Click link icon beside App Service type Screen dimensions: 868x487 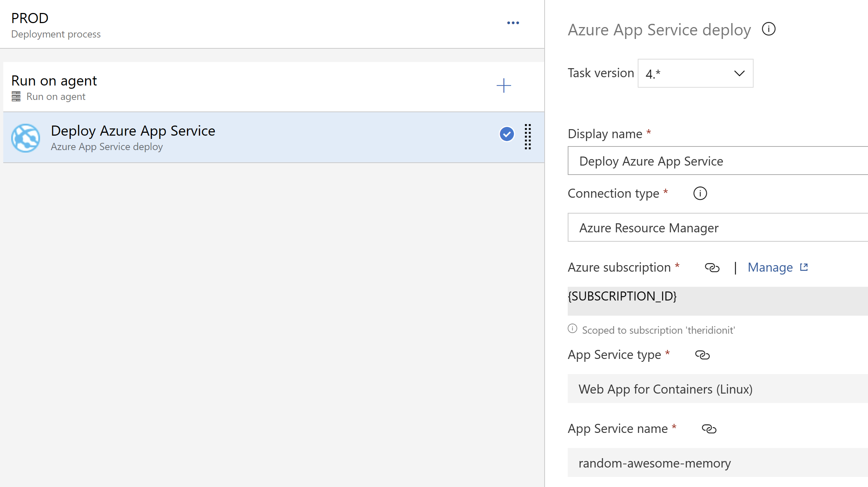click(702, 355)
